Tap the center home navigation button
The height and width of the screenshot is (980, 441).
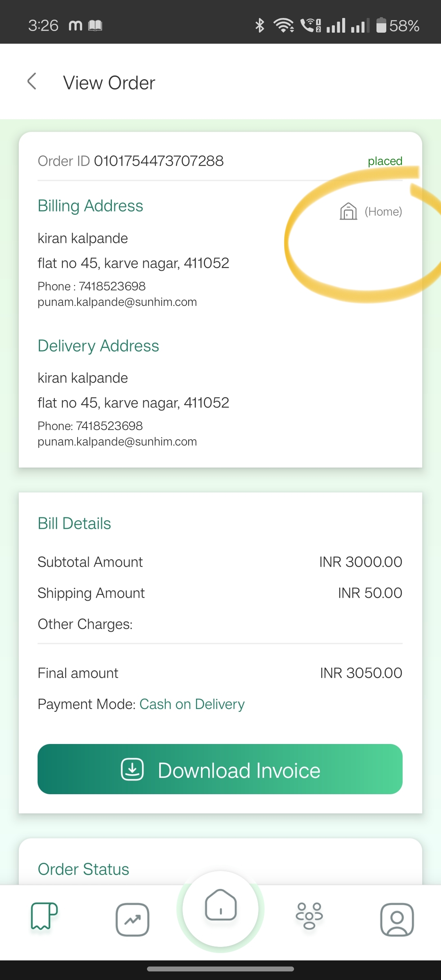pyautogui.click(x=220, y=909)
